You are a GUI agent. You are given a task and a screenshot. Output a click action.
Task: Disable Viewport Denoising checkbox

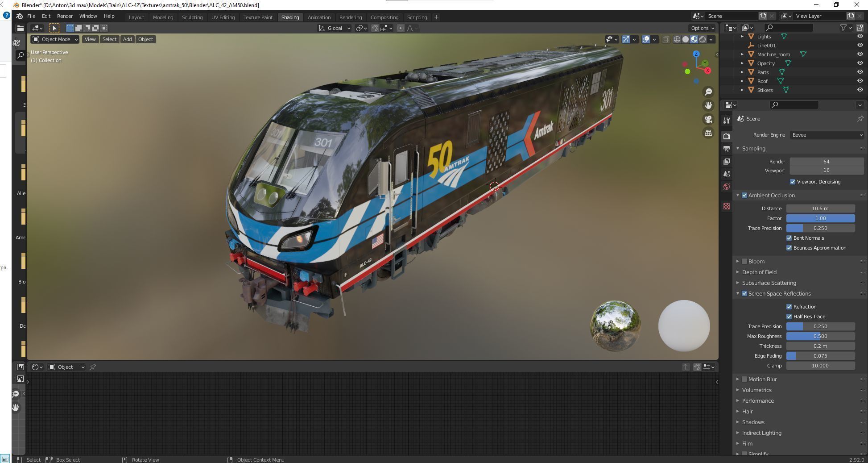click(x=793, y=182)
